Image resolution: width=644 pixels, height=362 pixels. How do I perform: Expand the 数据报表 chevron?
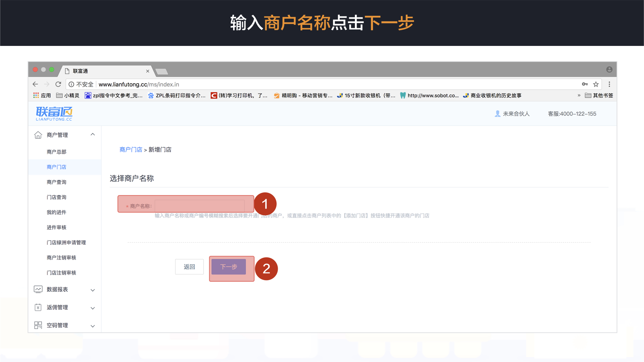pyautogui.click(x=93, y=290)
